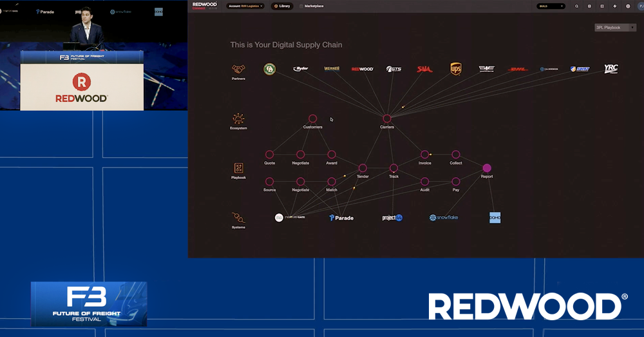Click the Systems plug icon
The height and width of the screenshot is (337, 644).
click(x=238, y=218)
